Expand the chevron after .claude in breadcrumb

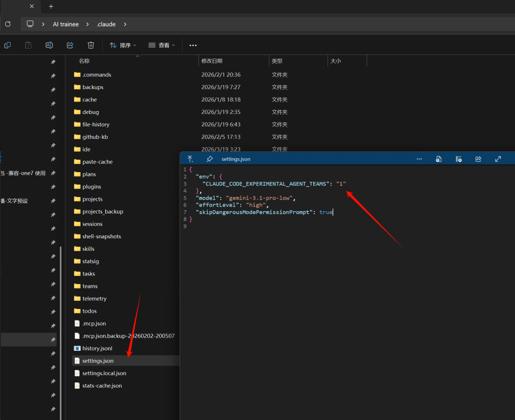[x=125, y=24]
